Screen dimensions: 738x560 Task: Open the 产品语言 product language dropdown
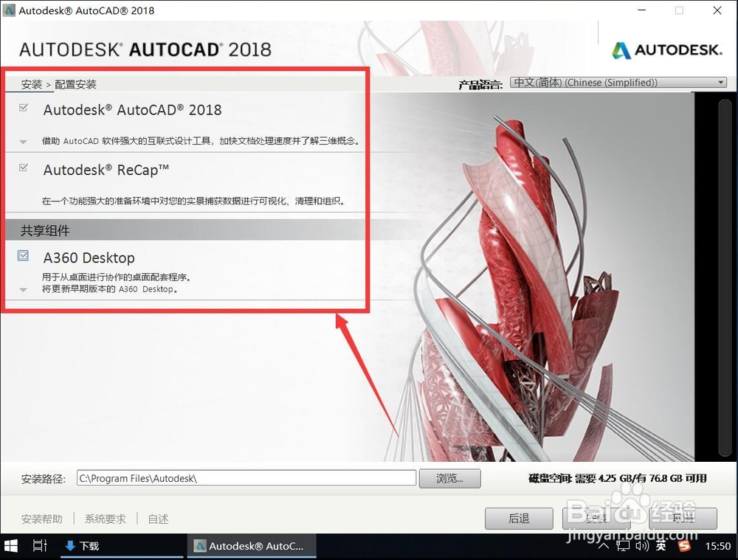[x=721, y=82]
